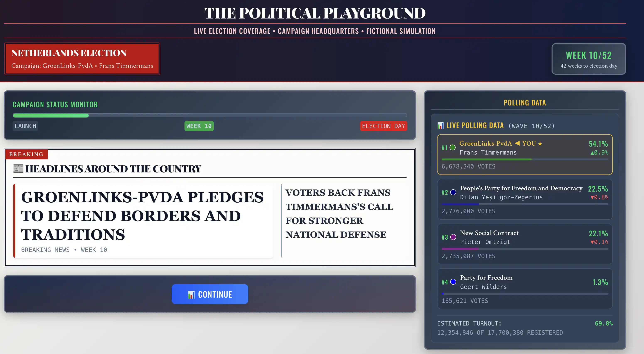This screenshot has height=354, width=644.
Task: Click the red BREAKING tag
Action: point(26,154)
